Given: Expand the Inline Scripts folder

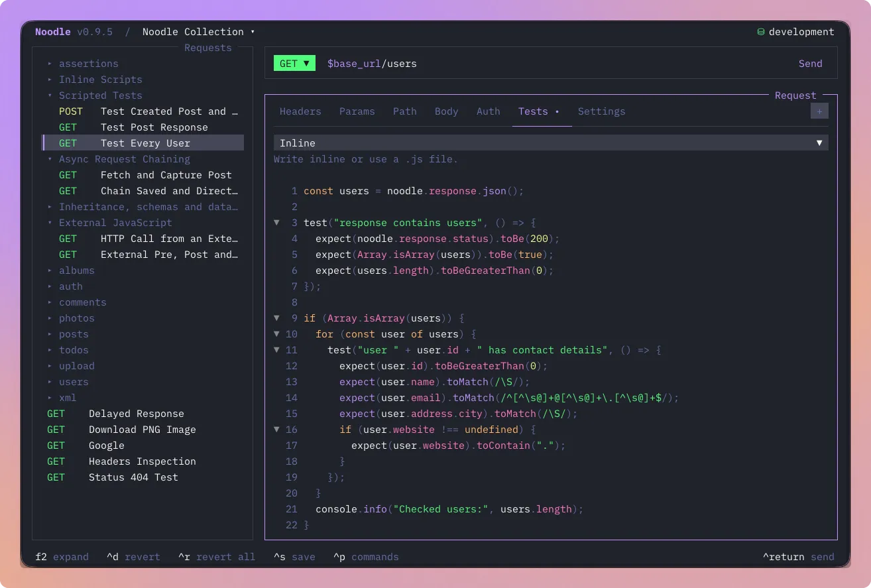Looking at the screenshot, I should [x=95, y=80].
